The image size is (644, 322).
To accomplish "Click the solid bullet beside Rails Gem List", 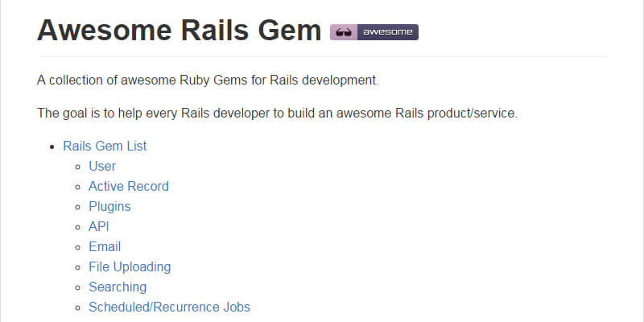I will (52, 147).
